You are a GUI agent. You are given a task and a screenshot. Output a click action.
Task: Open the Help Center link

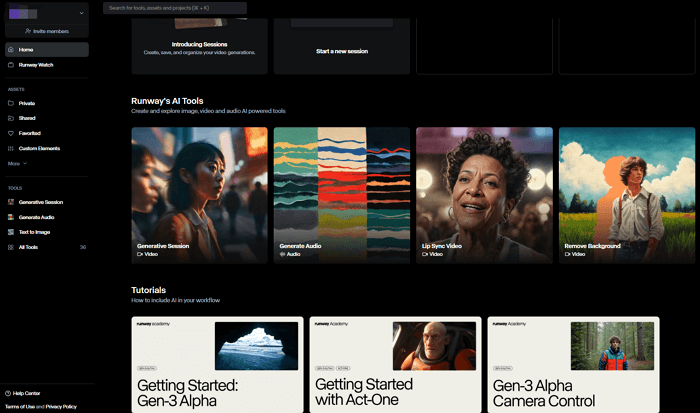pos(26,393)
